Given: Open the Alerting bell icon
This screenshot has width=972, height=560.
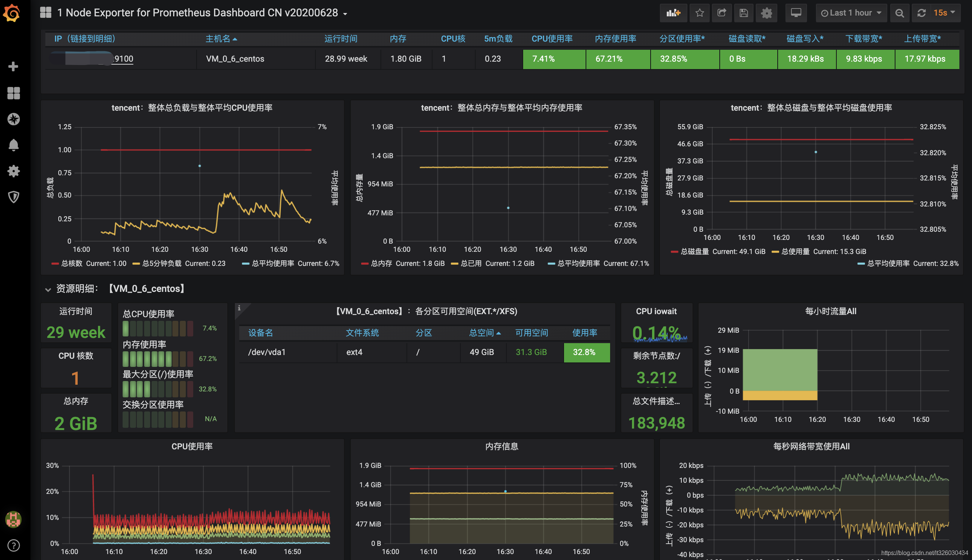Looking at the screenshot, I should point(13,145).
